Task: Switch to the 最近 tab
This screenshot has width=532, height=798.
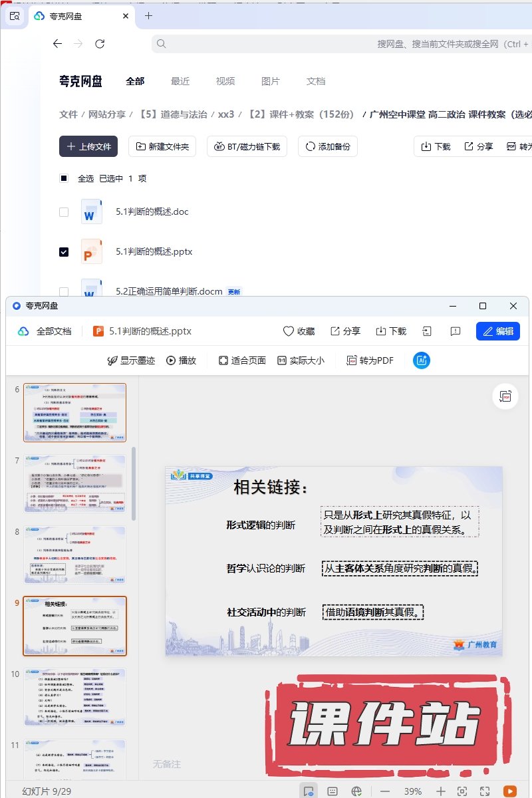Action: (x=180, y=81)
